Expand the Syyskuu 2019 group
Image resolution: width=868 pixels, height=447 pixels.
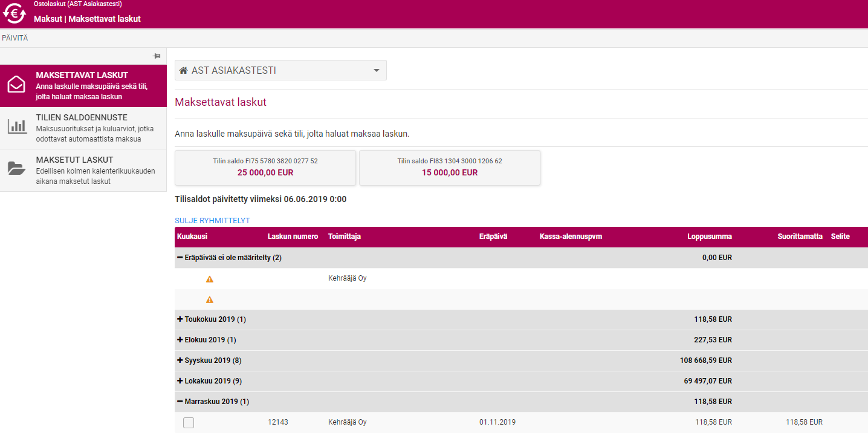pos(180,361)
